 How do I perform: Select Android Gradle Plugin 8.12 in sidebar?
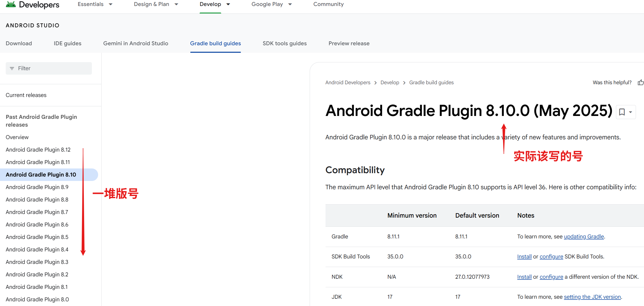(x=38, y=150)
